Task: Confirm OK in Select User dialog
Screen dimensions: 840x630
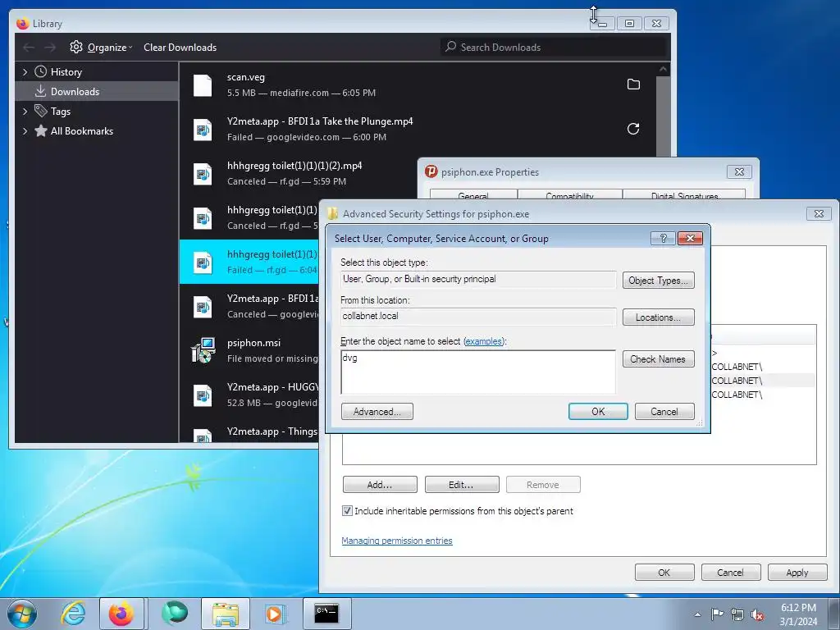Action: pyautogui.click(x=598, y=412)
